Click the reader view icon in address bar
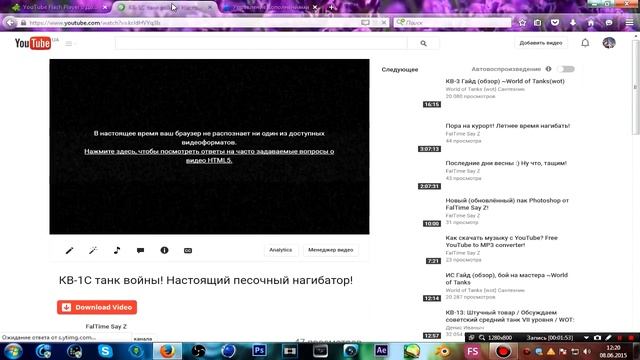 tap(365, 23)
